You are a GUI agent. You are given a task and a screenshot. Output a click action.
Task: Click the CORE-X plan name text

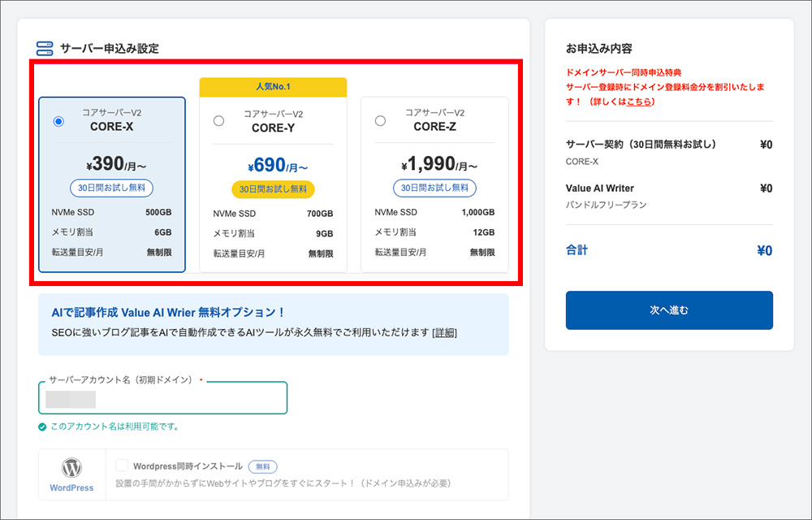(111, 127)
